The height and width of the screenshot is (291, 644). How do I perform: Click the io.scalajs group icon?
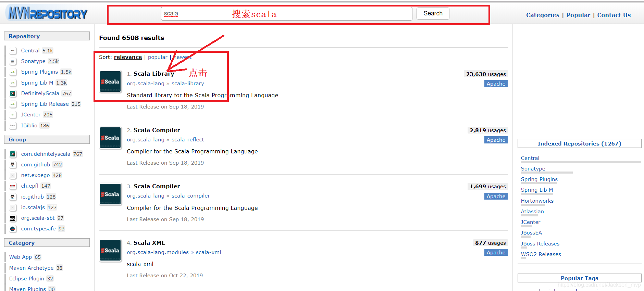[x=13, y=207]
